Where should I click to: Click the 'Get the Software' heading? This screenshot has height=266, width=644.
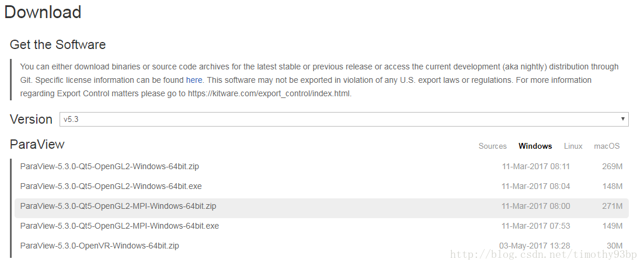click(58, 44)
